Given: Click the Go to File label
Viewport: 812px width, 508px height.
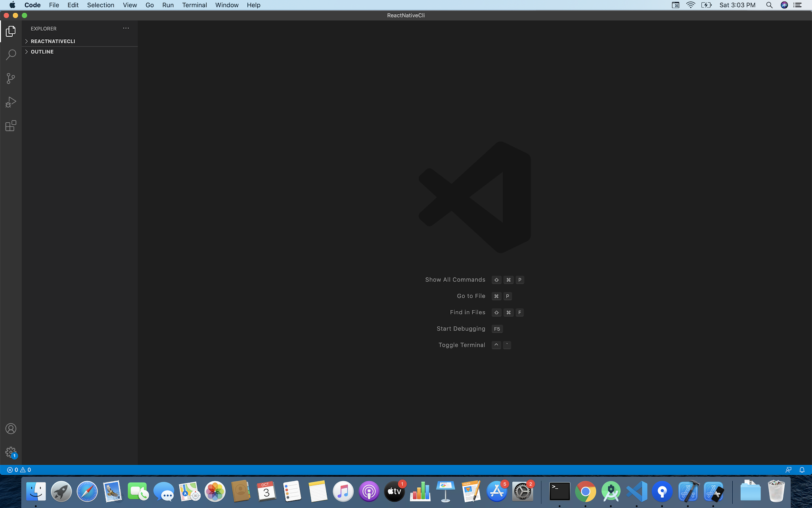Looking at the screenshot, I should pyautogui.click(x=471, y=296).
